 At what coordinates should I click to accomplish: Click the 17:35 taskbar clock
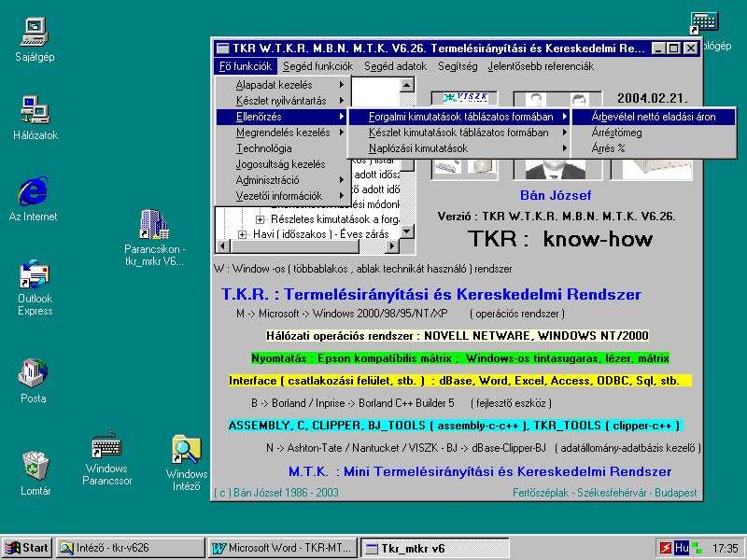pyautogui.click(x=725, y=548)
